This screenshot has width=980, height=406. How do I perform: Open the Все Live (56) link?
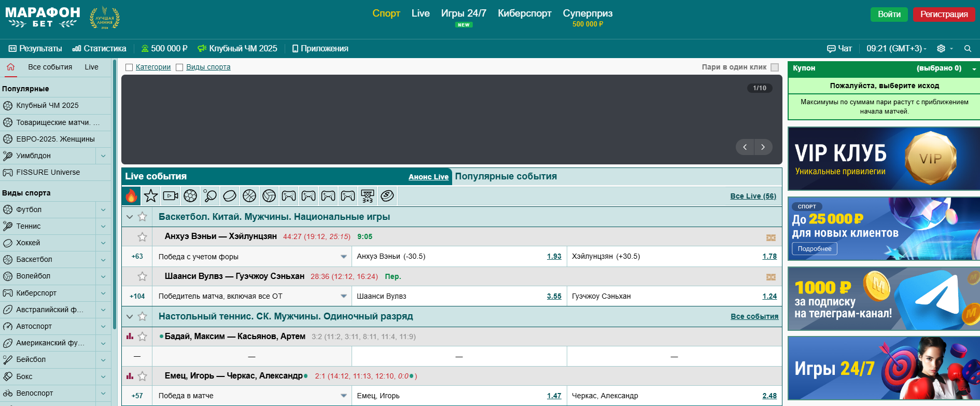tap(753, 196)
